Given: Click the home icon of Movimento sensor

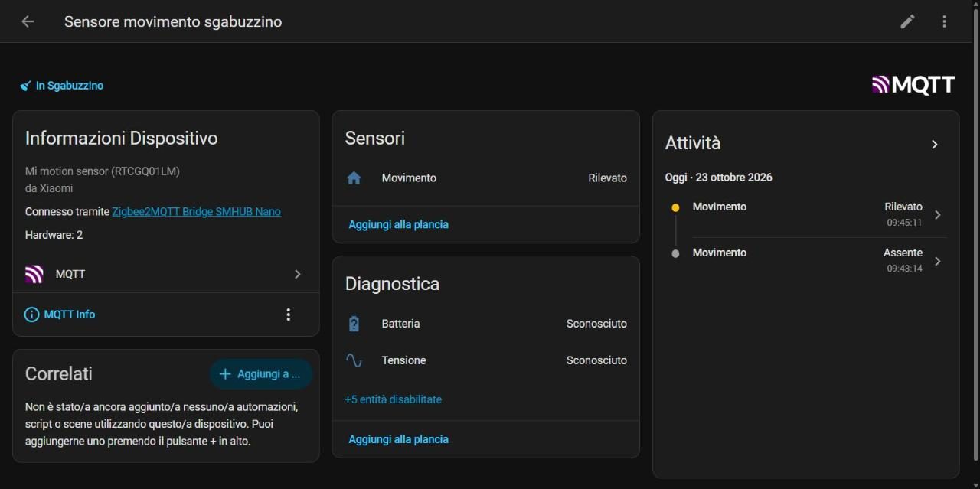Looking at the screenshot, I should [354, 178].
